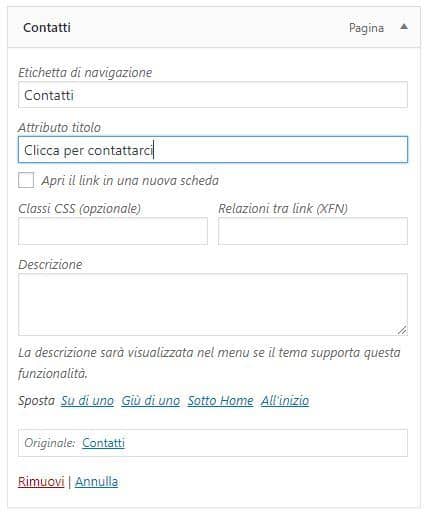Click the Pagina type label

click(366, 28)
